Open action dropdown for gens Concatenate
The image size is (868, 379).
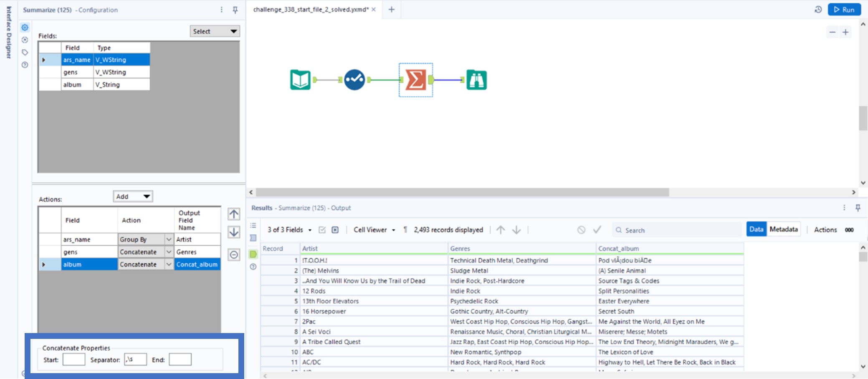click(169, 252)
